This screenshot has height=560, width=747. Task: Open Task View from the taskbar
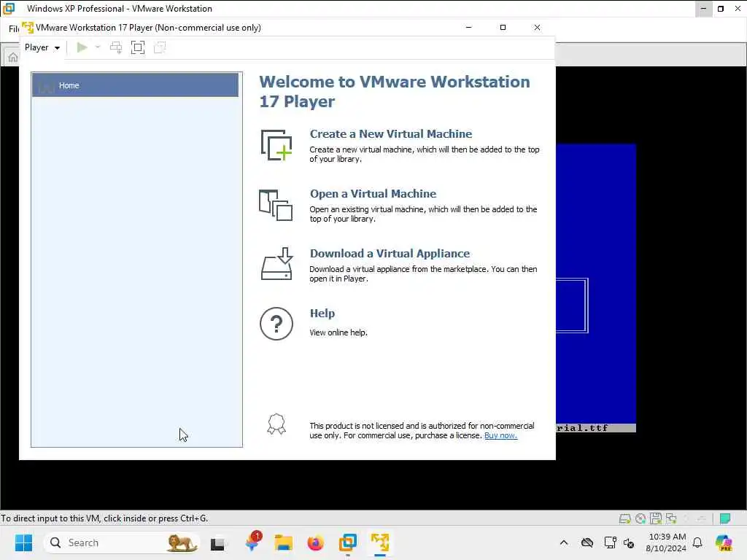(217, 543)
